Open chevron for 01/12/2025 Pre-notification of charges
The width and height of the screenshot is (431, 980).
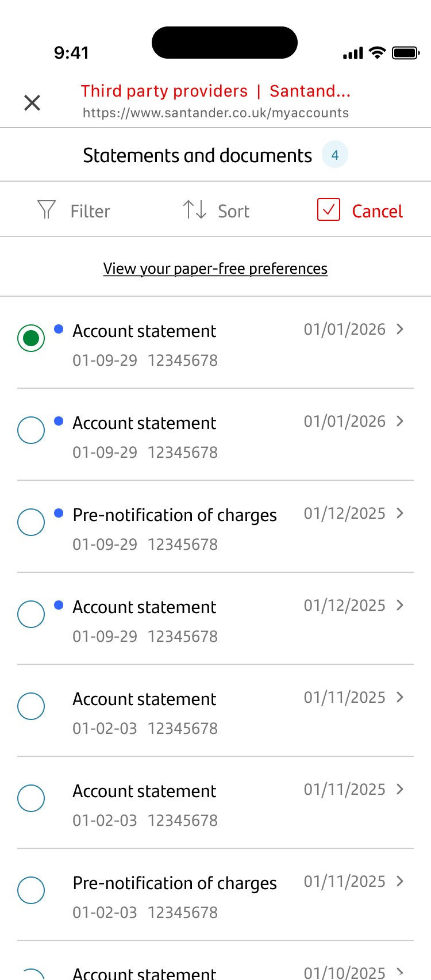400,513
